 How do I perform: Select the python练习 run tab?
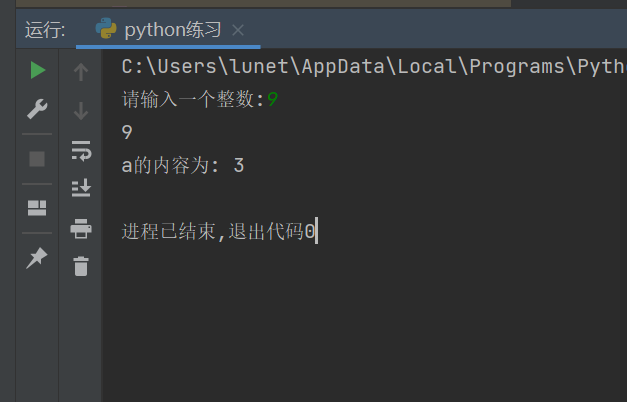(168, 30)
